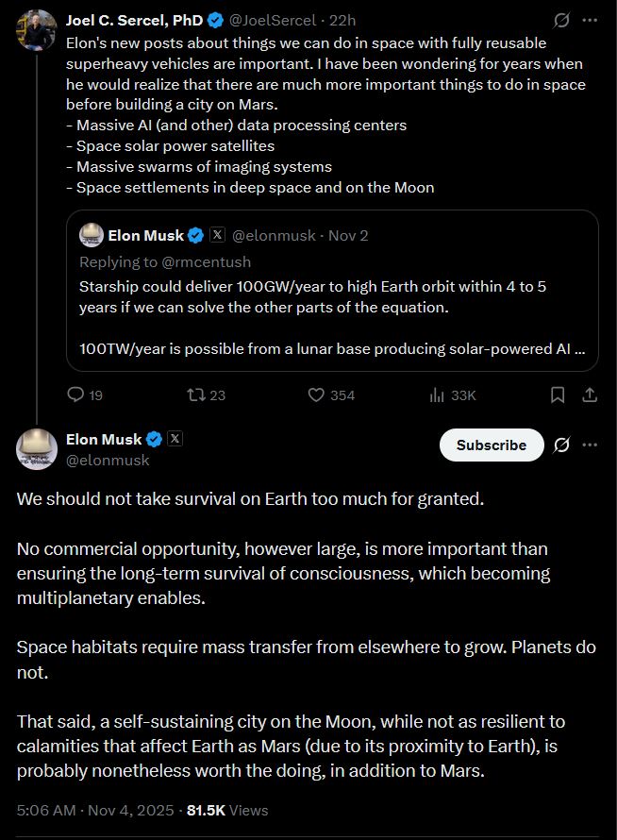Repost Joel Sercel's post
The width and height of the screenshot is (617, 840).
coord(197,395)
